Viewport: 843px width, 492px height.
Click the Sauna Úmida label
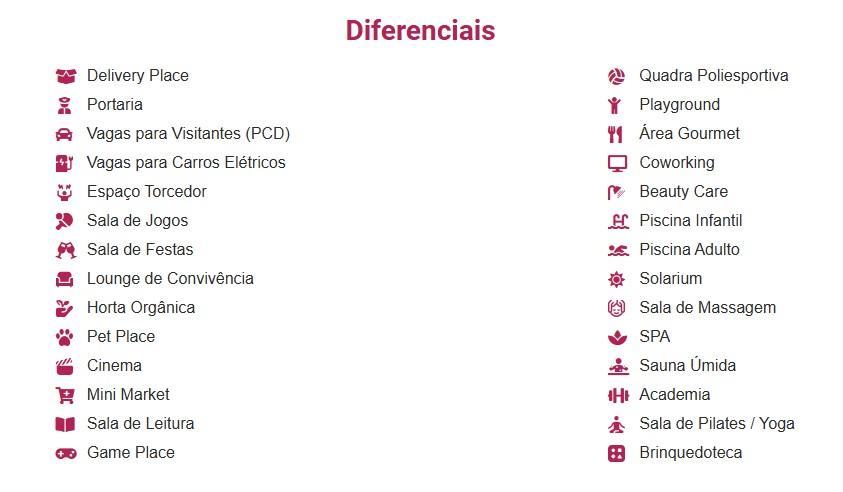coord(688,365)
